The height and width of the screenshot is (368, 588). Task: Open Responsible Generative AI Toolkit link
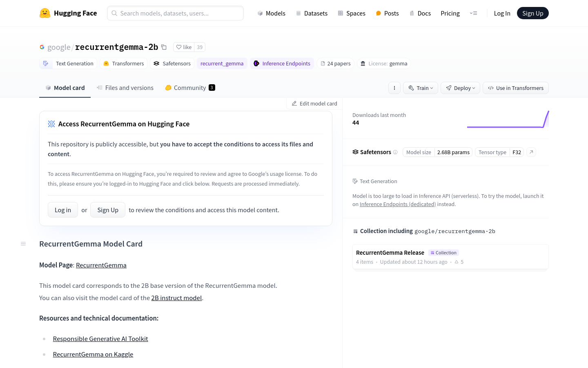[x=100, y=339]
